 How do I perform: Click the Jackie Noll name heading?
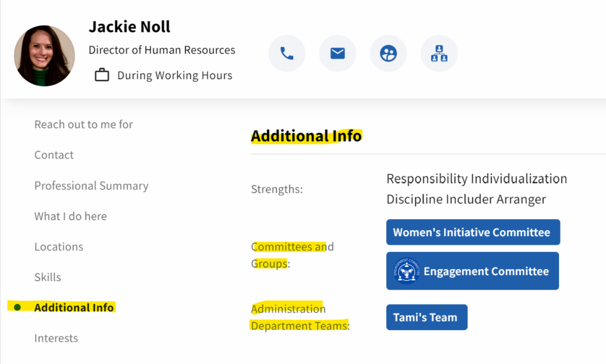click(130, 27)
